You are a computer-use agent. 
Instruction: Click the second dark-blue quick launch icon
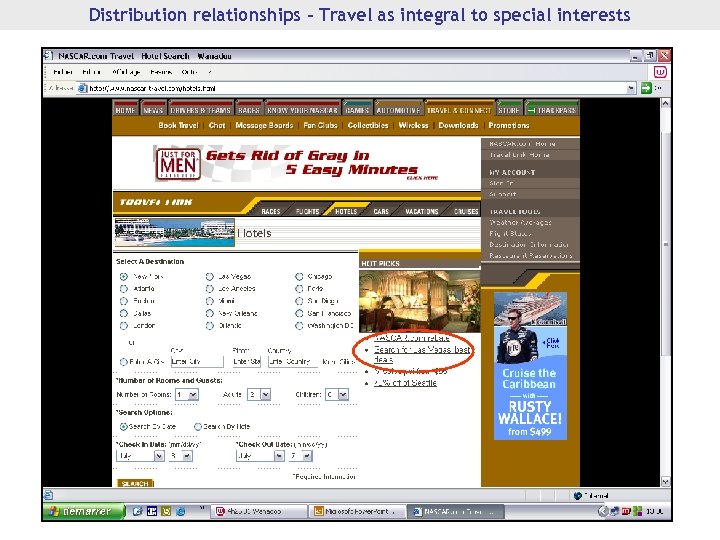(x=152, y=511)
